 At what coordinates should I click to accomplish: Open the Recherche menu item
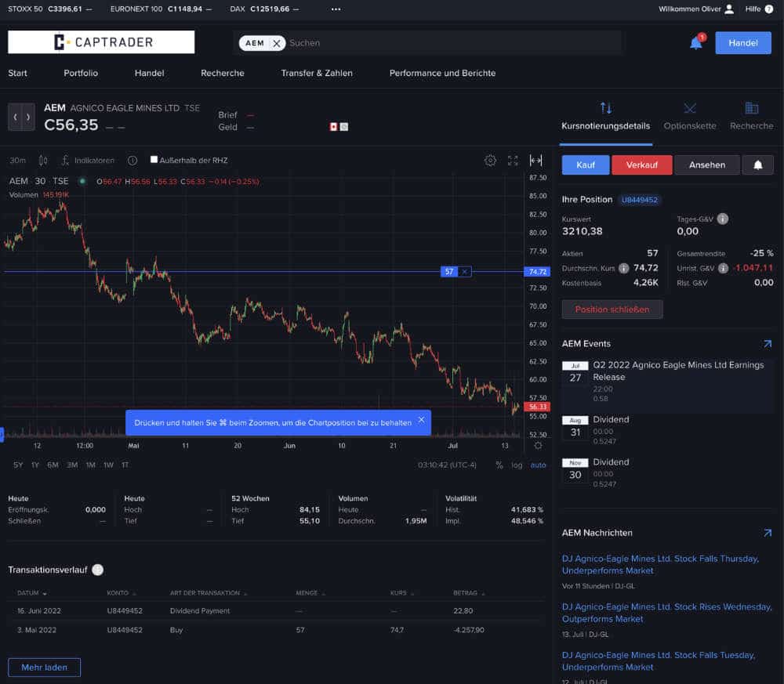coord(223,73)
